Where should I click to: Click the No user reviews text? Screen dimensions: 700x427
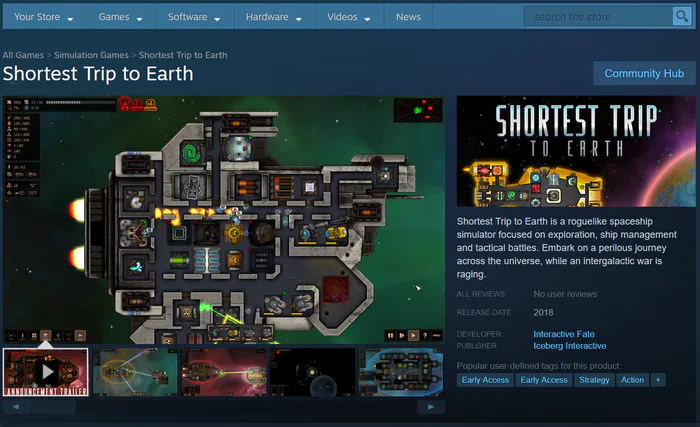coord(565,294)
